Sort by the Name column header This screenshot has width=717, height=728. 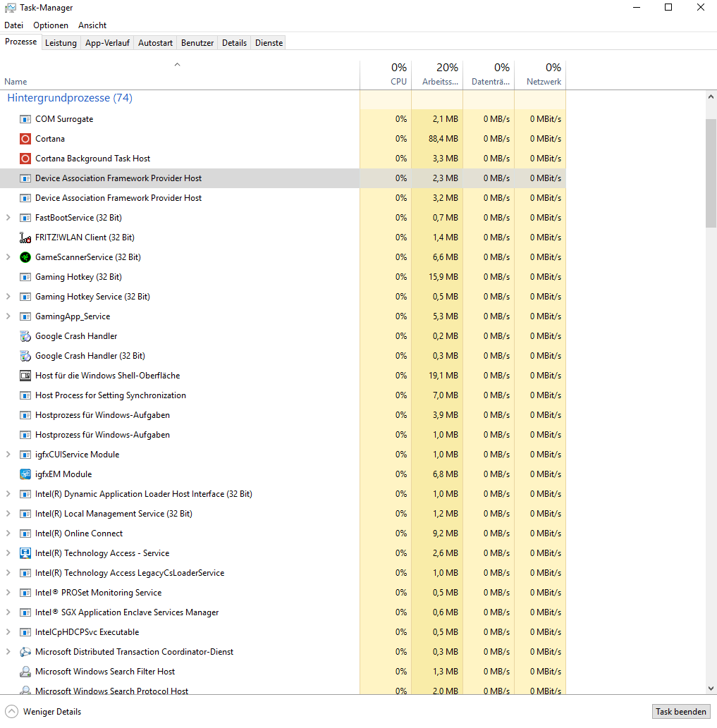click(x=180, y=74)
